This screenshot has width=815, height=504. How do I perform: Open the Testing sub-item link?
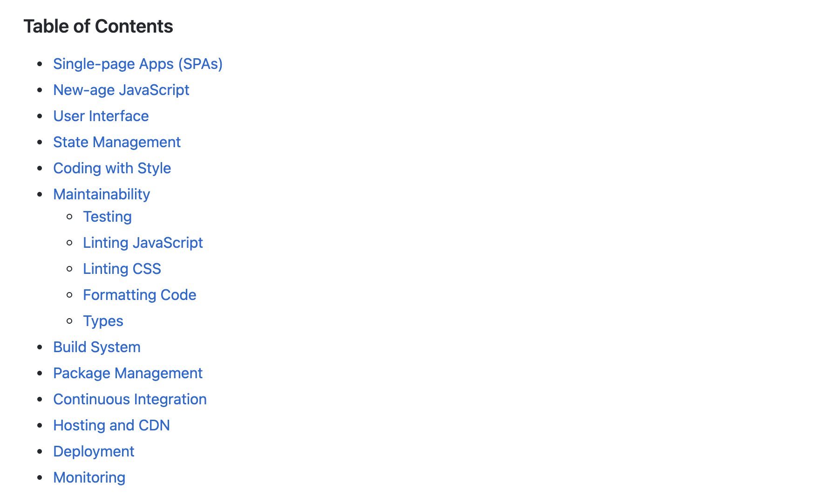point(107,217)
